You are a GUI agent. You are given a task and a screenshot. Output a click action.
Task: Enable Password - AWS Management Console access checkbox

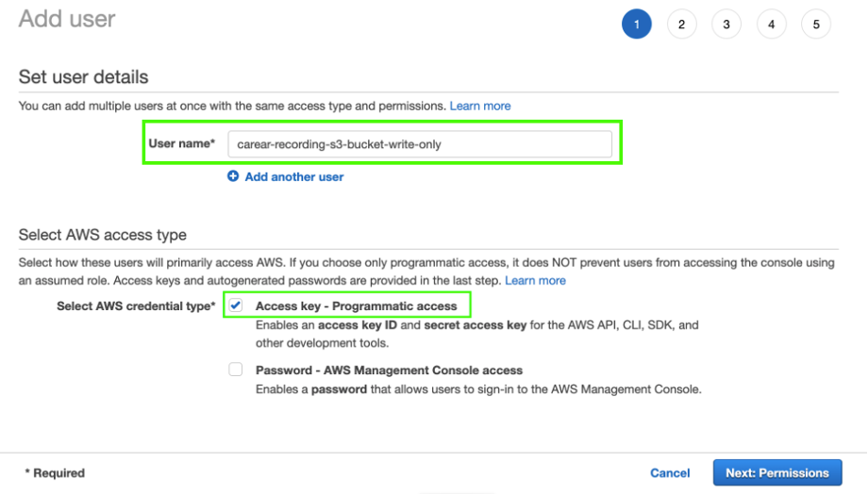click(x=236, y=369)
